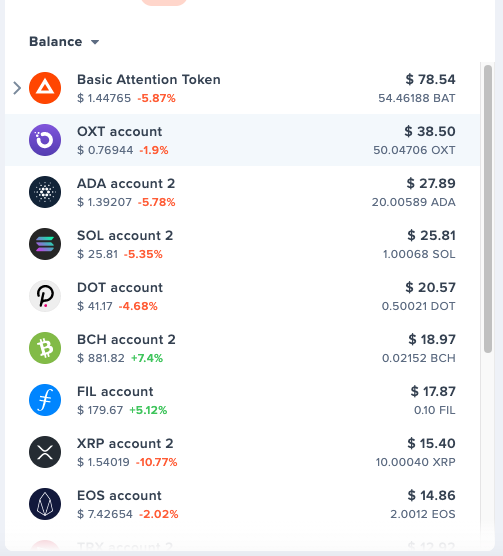Image resolution: width=503 pixels, height=556 pixels.
Task: Click the Basic Attention Token orange icon
Action: pyautogui.click(x=45, y=88)
